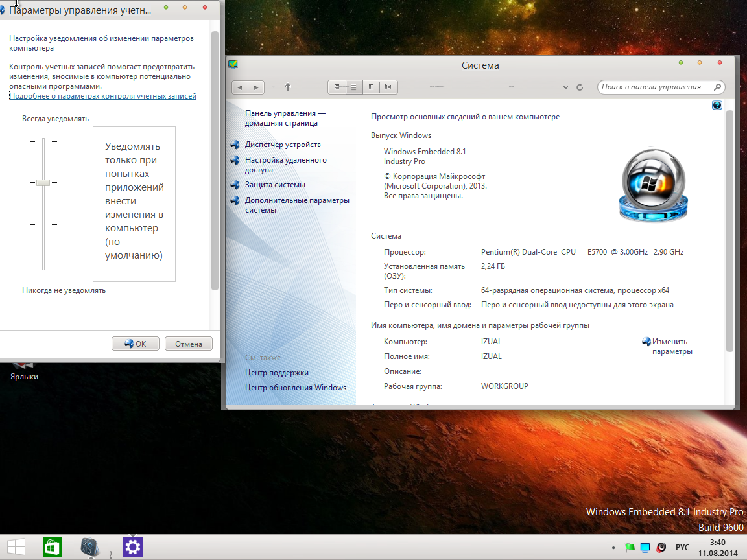Image resolution: width=747 pixels, height=560 pixels.
Task: Go up one level in System window
Action: tap(288, 87)
